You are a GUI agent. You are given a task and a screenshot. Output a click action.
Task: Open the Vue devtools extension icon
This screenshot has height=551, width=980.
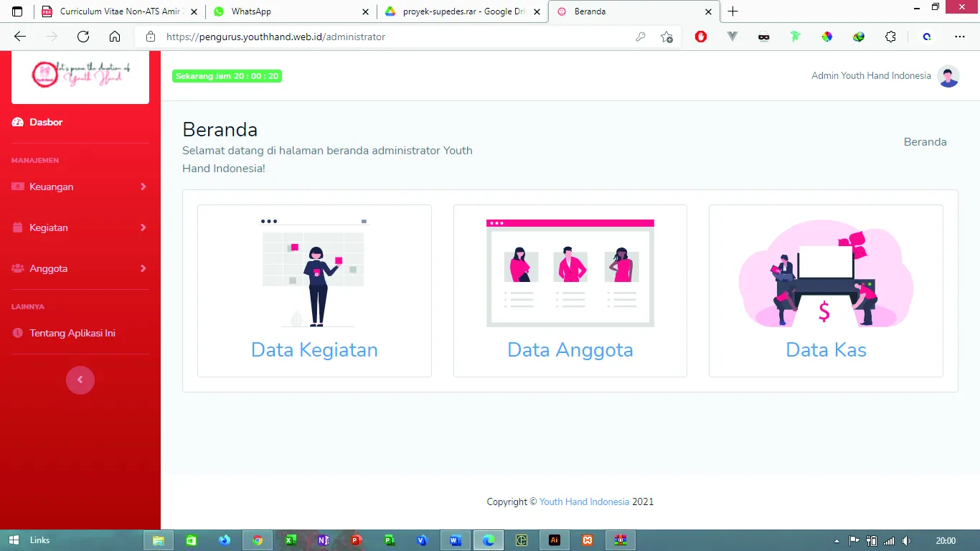732,37
